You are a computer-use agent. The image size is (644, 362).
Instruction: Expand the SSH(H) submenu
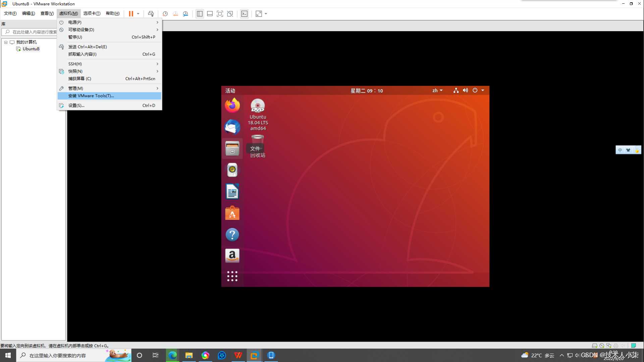110,64
